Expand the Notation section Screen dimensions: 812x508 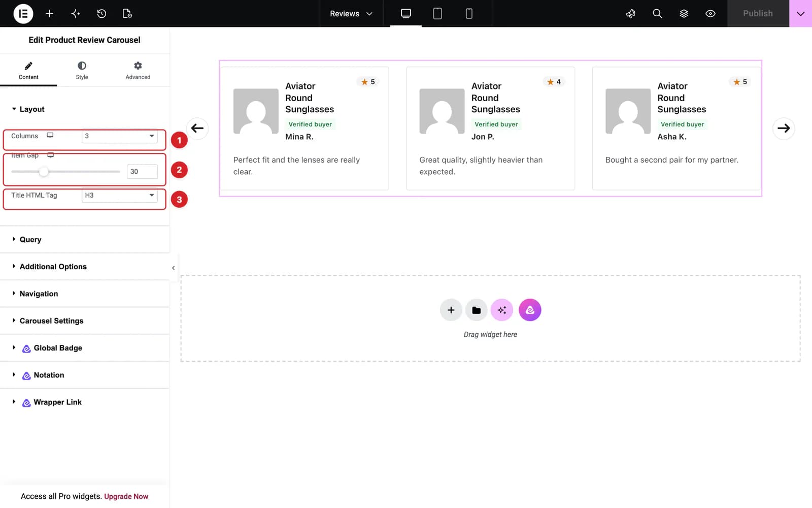pyautogui.click(x=85, y=375)
